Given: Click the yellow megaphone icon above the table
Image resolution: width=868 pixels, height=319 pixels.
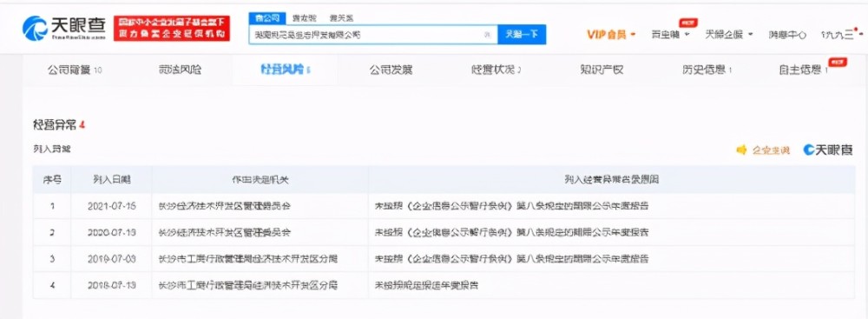Looking at the screenshot, I should pyautogui.click(x=741, y=150).
